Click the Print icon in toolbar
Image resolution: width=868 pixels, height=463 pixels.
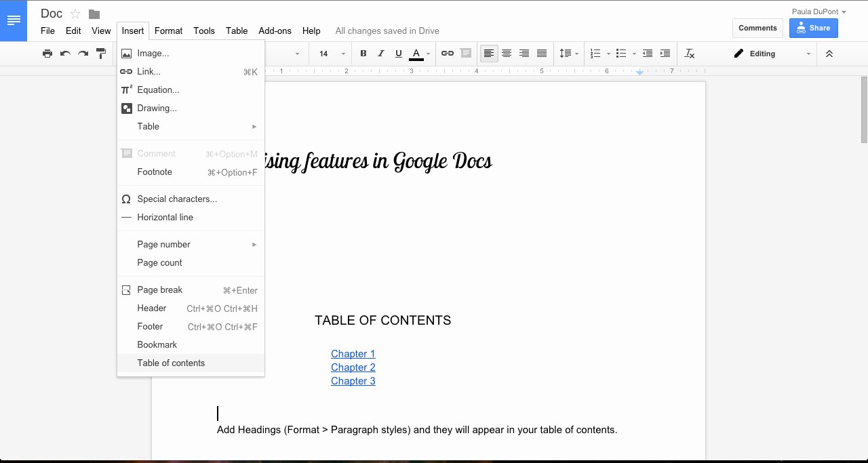point(47,54)
